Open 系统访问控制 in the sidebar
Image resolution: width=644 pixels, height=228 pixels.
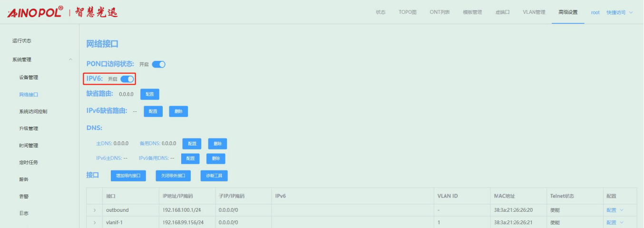coord(33,111)
